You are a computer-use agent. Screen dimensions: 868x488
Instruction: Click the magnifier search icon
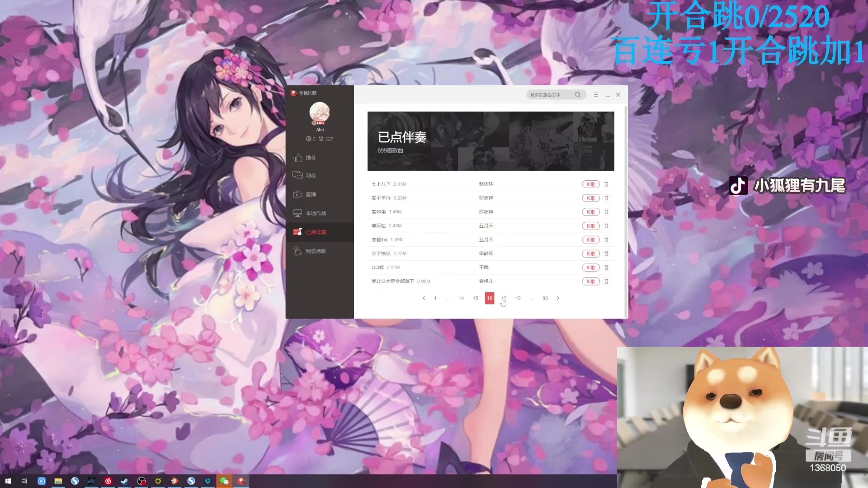pyautogui.click(x=578, y=95)
